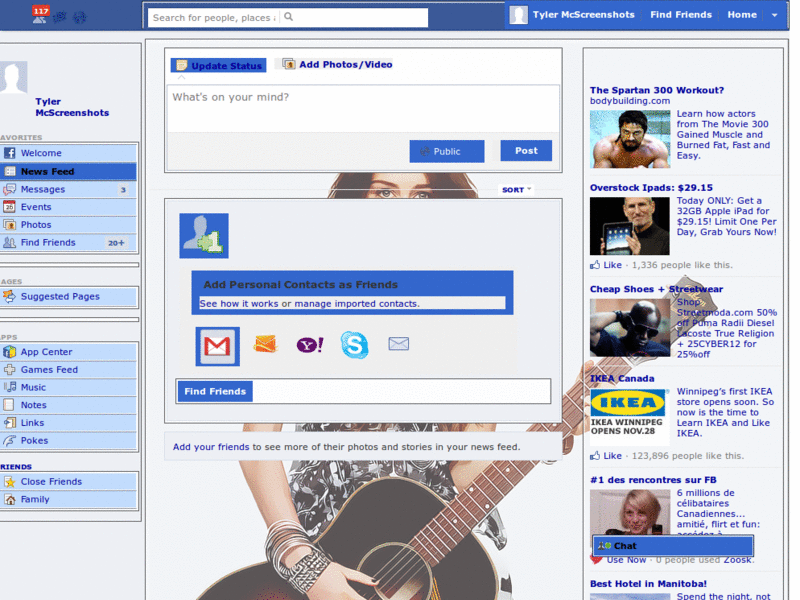The image size is (800, 600).
Task: Open Welcome in the sidebar
Action: pos(68,153)
